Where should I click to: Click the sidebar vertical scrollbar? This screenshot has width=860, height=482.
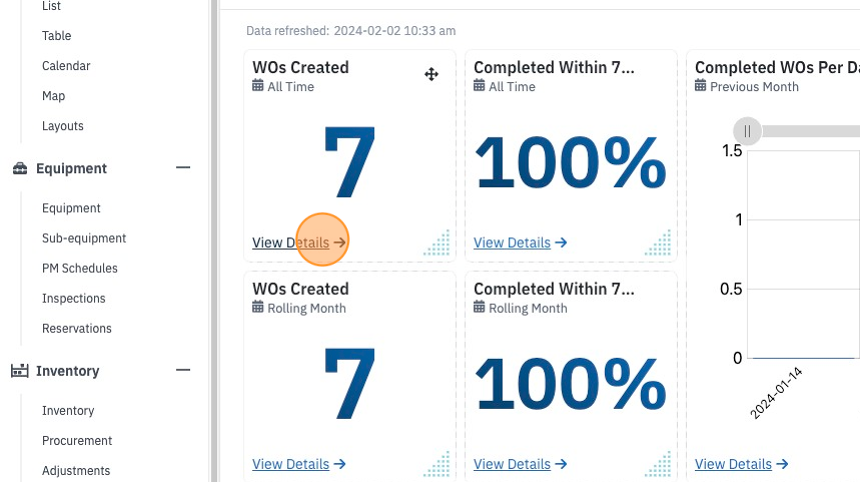(x=214, y=241)
